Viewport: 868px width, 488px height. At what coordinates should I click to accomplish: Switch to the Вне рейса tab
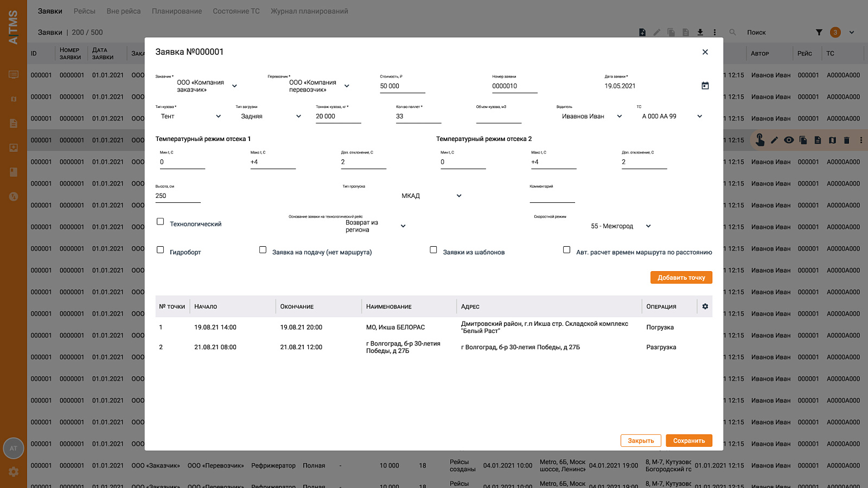point(124,11)
